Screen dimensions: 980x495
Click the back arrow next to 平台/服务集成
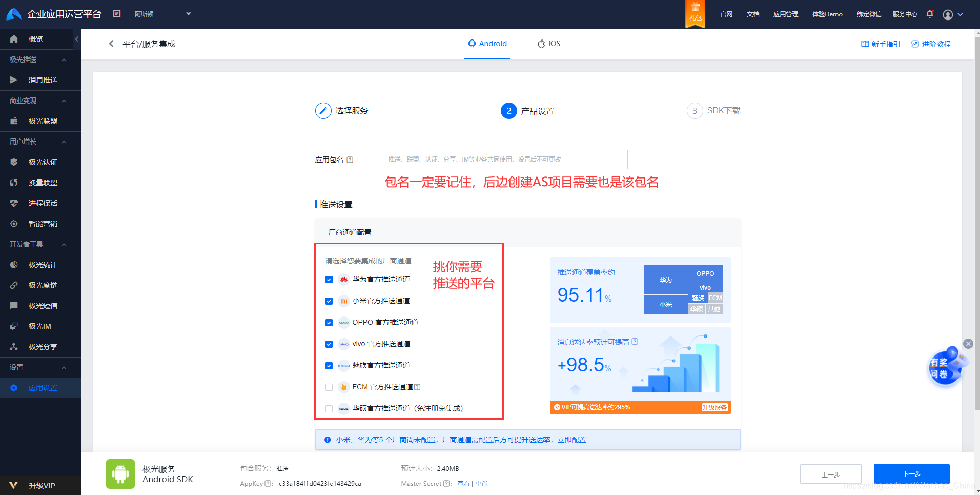(111, 44)
